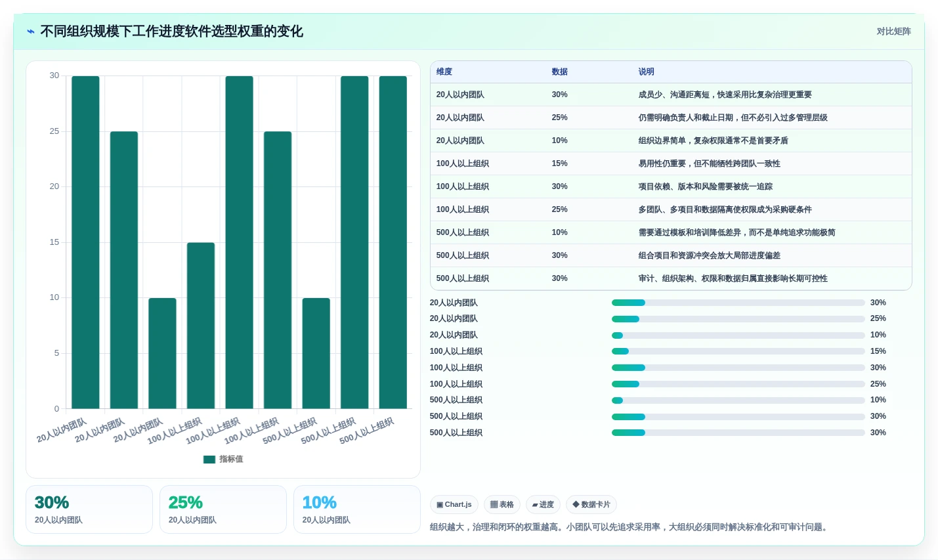This screenshot has height=560, width=938.
Task: Select the 10% summary card
Action: pos(357,509)
